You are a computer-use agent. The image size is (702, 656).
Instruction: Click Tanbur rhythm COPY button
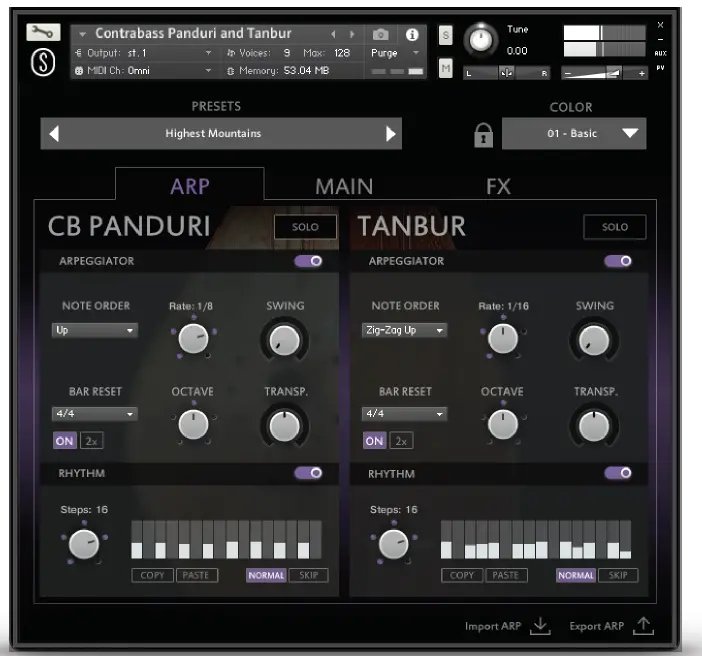pyautogui.click(x=462, y=575)
